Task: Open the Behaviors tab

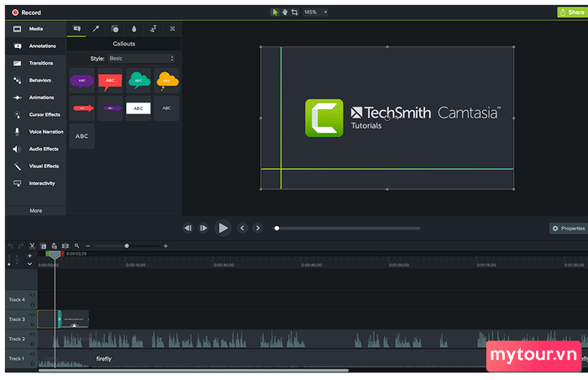Action: pos(35,81)
